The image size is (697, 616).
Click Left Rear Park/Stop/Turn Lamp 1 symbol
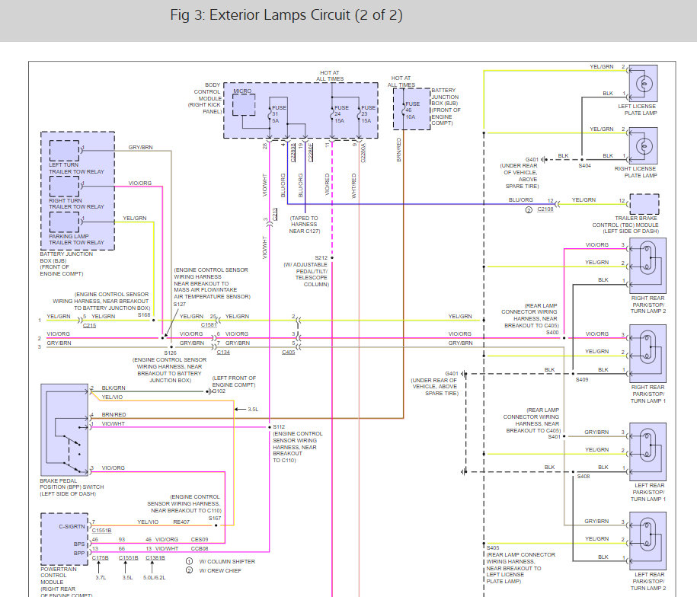(648, 452)
